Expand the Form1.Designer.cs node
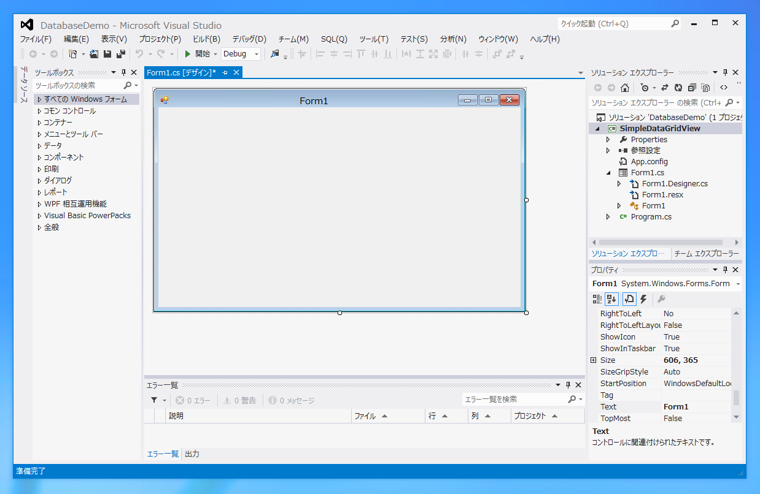The width and height of the screenshot is (760, 494). [619, 184]
